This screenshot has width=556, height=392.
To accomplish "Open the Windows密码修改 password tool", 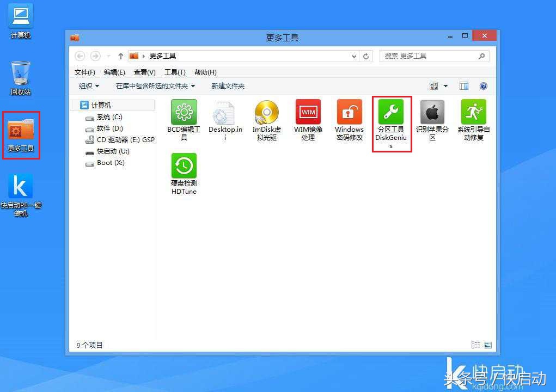I will point(349,118).
